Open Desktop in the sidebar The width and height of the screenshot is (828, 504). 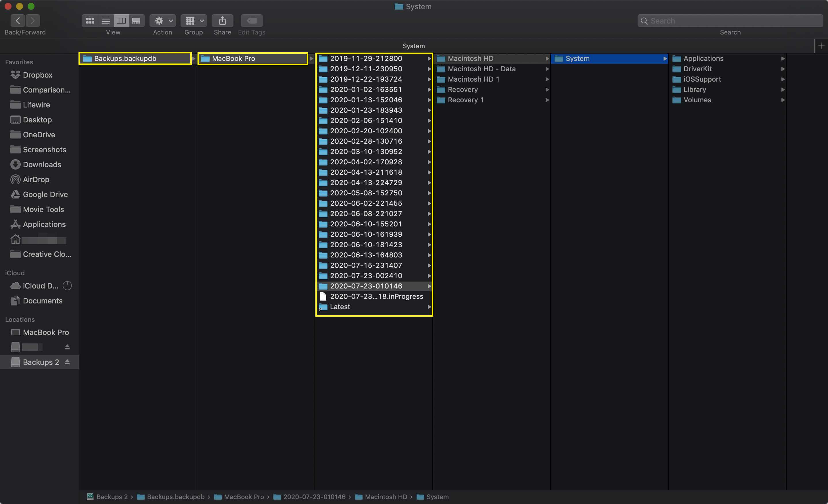tap(39, 120)
